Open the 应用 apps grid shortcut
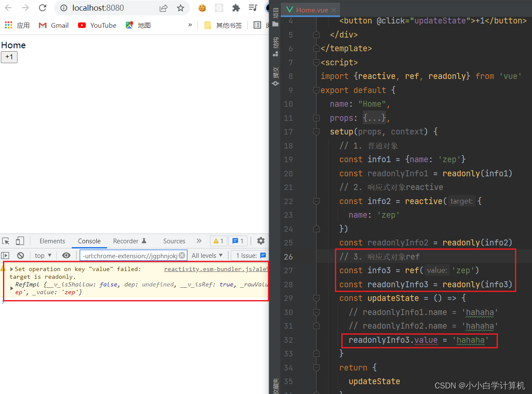Image resolution: width=532 pixels, height=394 pixels. 17,25
